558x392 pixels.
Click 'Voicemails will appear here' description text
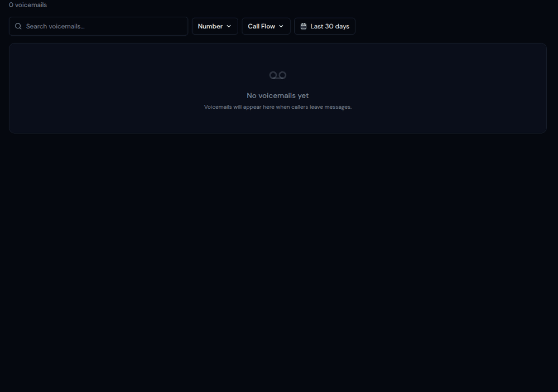pyautogui.click(x=277, y=107)
